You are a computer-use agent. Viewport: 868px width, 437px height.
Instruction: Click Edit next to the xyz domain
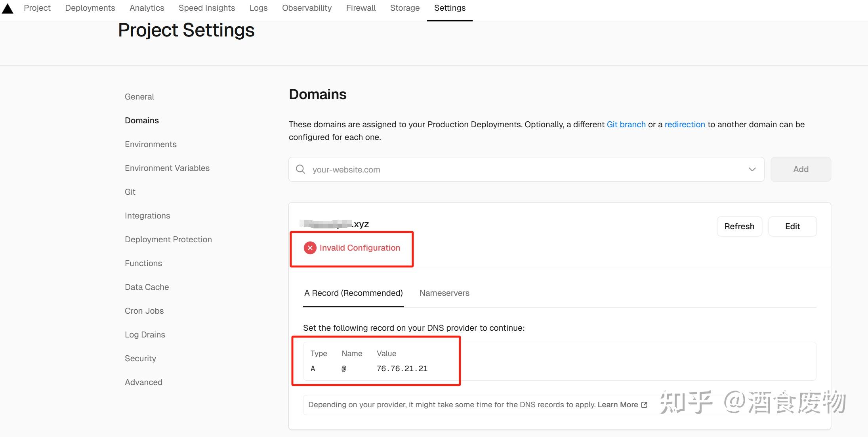(792, 226)
